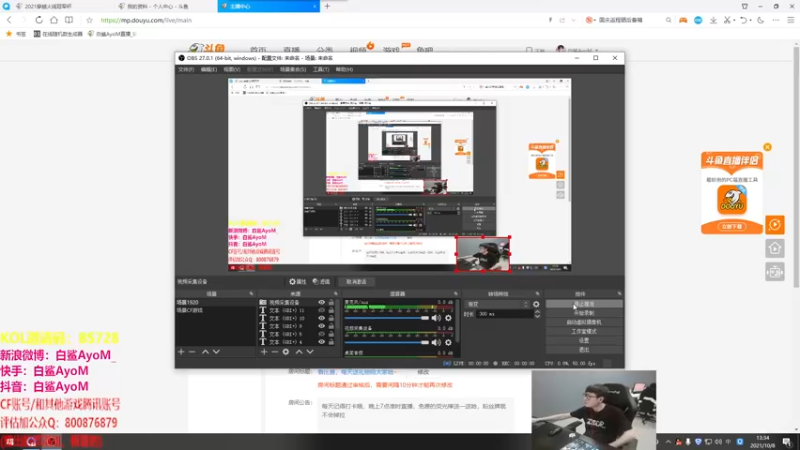This screenshot has width=800, height=450.
Task: Open source properties via the Sources panel gear
Action: click(x=286, y=352)
